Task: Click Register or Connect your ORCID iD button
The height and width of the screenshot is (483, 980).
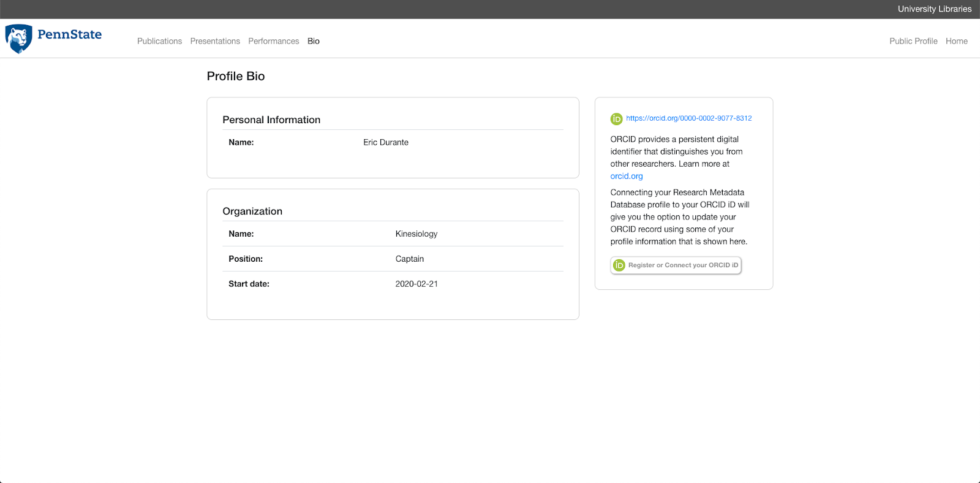Action: coord(676,265)
